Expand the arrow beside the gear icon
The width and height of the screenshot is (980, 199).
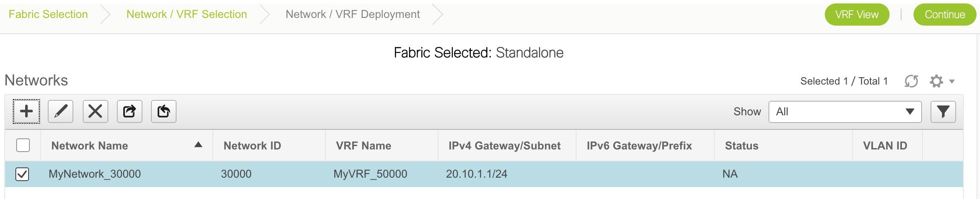[952, 81]
